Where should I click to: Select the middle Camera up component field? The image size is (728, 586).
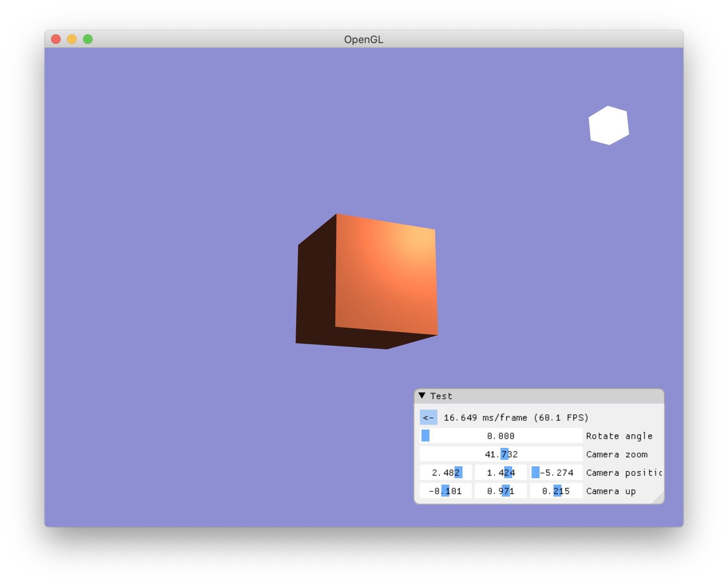[500, 491]
